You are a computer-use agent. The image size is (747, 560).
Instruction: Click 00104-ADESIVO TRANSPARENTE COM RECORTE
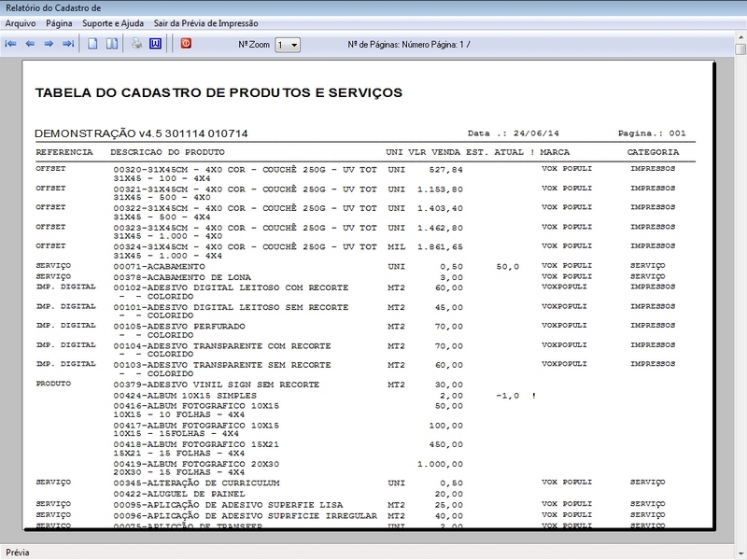(222, 345)
